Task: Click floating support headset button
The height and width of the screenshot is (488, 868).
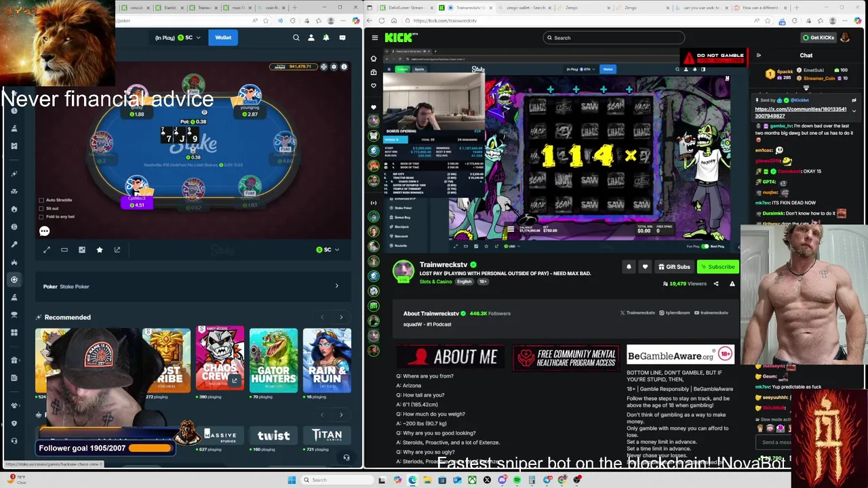Action: (x=346, y=457)
